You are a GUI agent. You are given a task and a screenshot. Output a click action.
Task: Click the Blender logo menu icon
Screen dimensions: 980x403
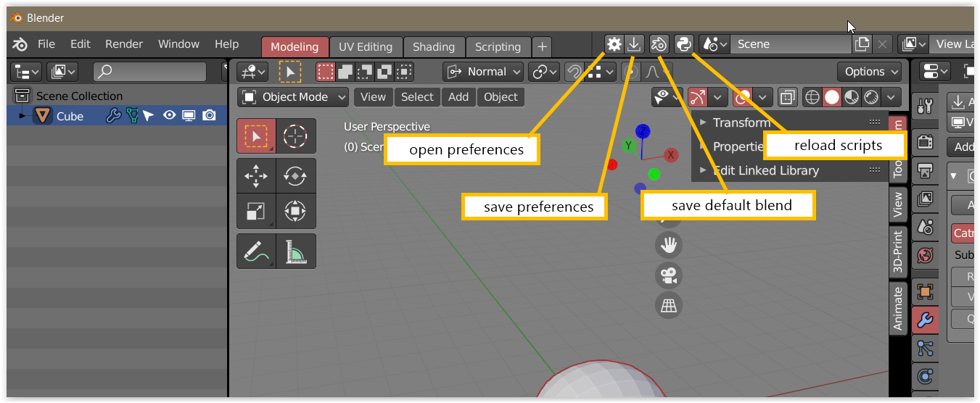coord(20,44)
